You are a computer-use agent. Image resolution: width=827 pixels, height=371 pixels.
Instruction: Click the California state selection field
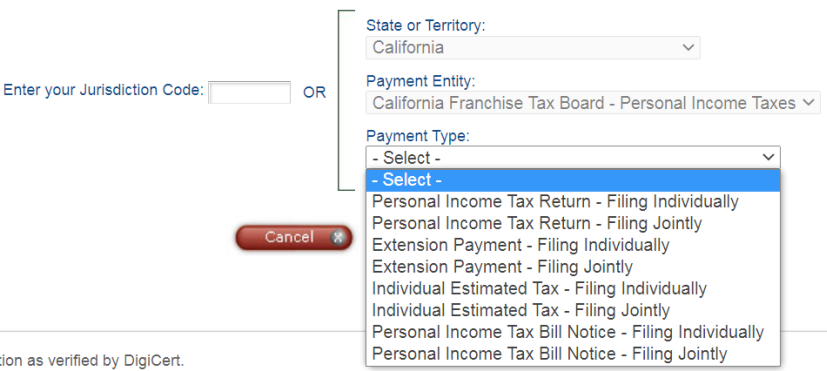tap(533, 47)
